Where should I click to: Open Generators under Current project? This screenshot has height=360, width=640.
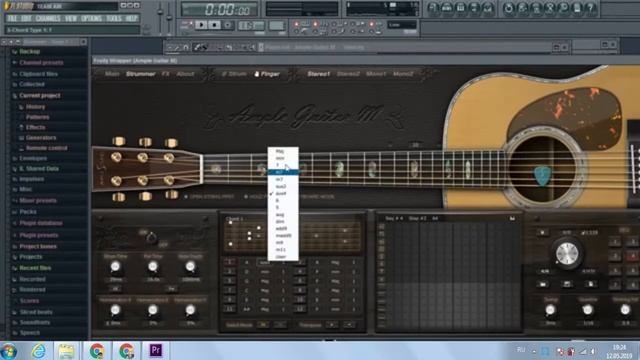pyautogui.click(x=41, y=138)
